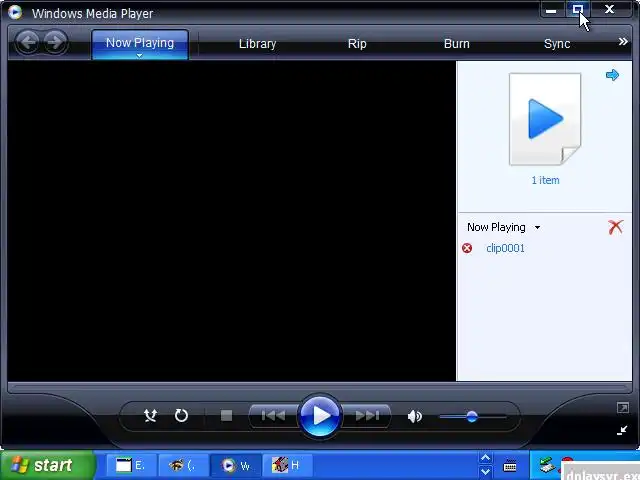Image resolution: width=640 pixels, height=480 pixels.
Task: Open the taskbar item labeled H
Action: pyautogui.click(x=287, y=465)
